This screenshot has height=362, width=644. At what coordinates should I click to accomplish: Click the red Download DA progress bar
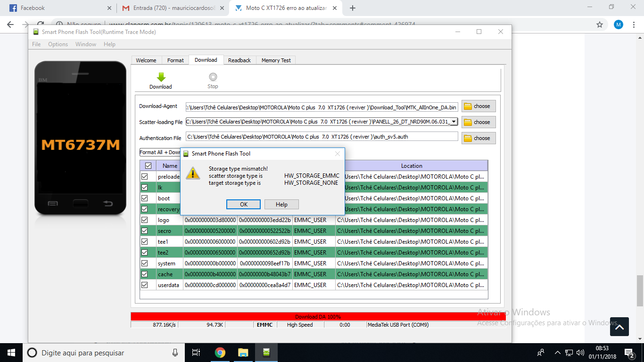(x=318, y=317)
